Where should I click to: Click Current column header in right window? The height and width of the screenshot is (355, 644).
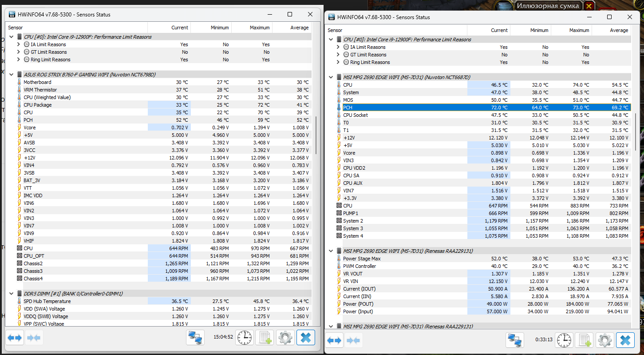point(490,30)
